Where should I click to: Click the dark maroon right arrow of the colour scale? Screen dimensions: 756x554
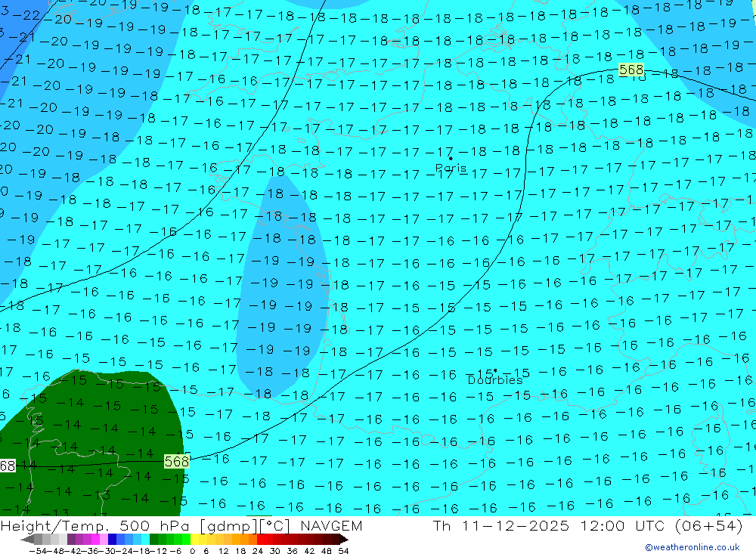point(343,540)
